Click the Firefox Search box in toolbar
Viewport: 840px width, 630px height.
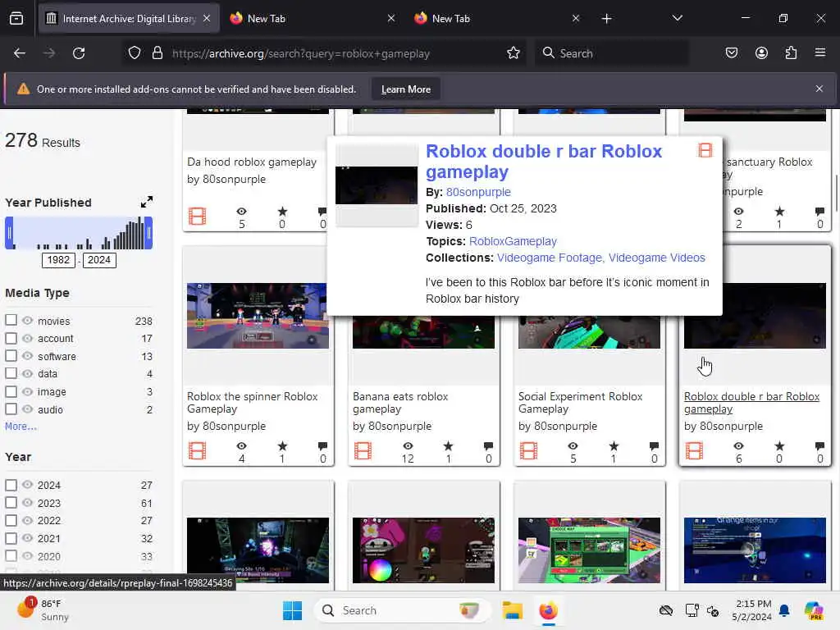pyautogui.click(x=612, y=53)
